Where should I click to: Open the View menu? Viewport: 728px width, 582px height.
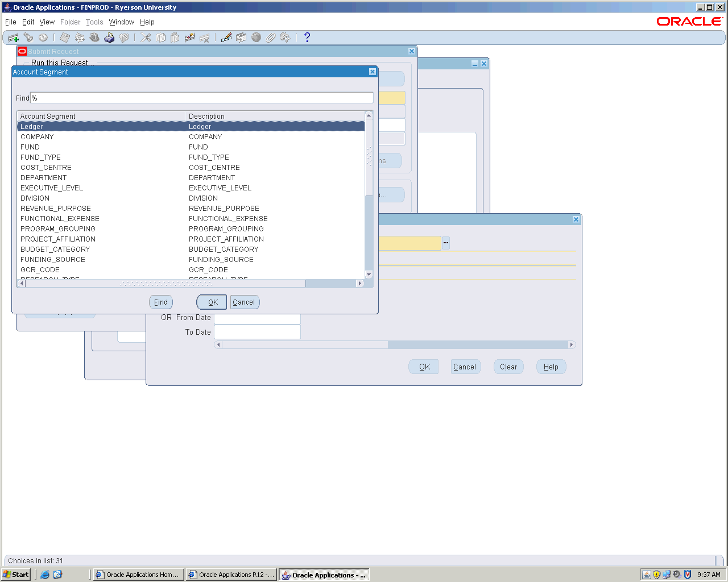pos(47,22)
